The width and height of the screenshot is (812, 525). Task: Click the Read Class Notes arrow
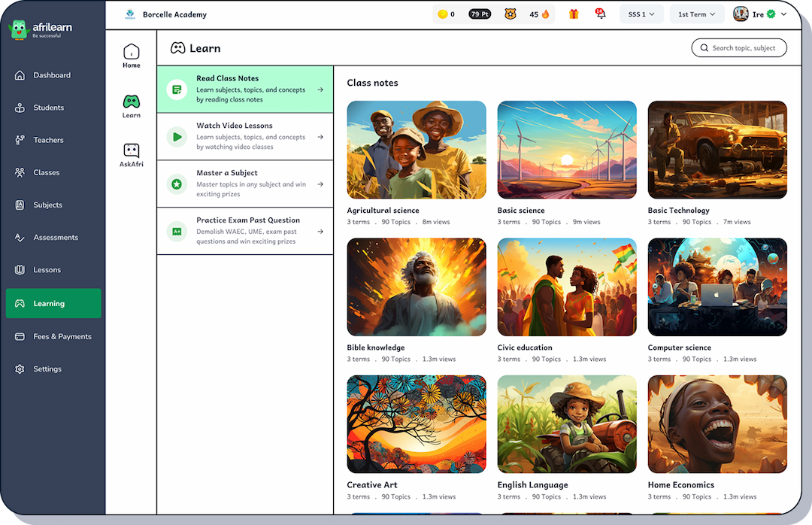coord(320,90)
